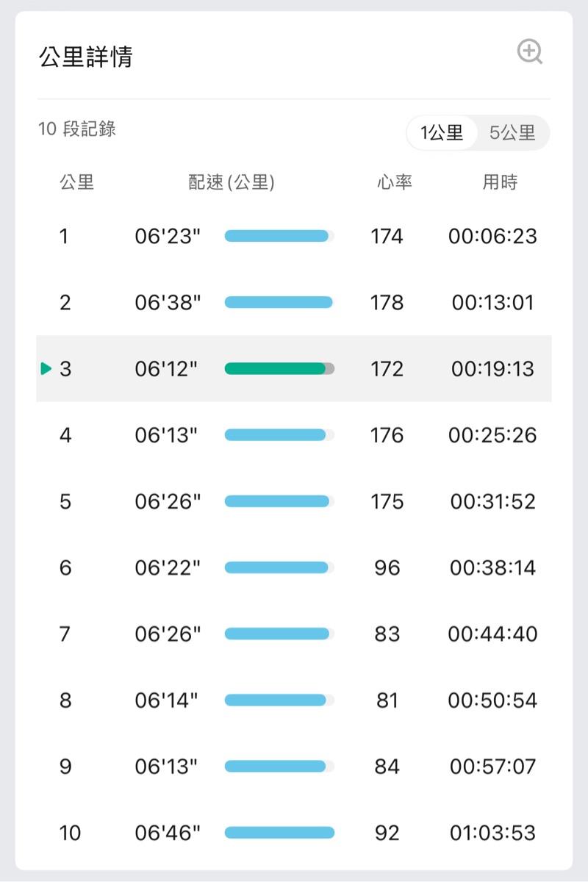This screenshot has width=588, height=882.
Task: Click the green arrow beside kilometer 3
Action: coord(46,369)
